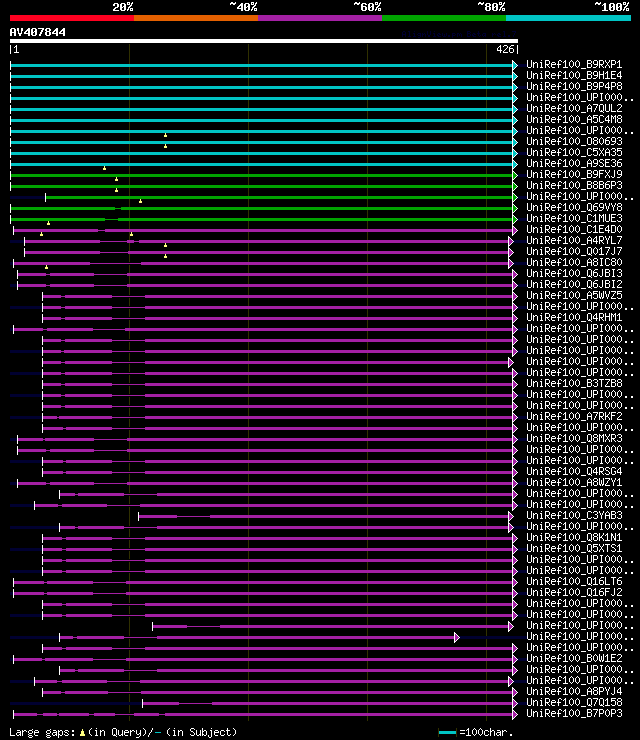Select the UniRef100_A8PYJ4 label
Viewport: 640px width, 740px height.
click(574, 691)
